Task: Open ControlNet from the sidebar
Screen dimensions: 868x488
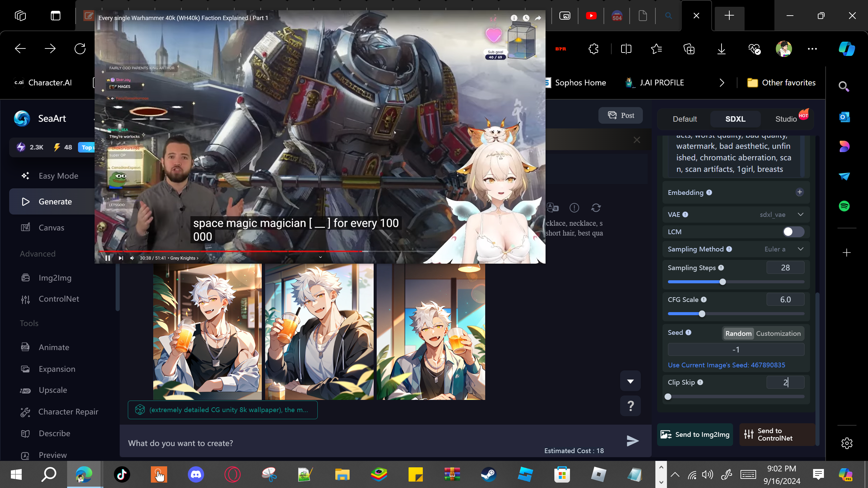Action: tap(59, 299)
